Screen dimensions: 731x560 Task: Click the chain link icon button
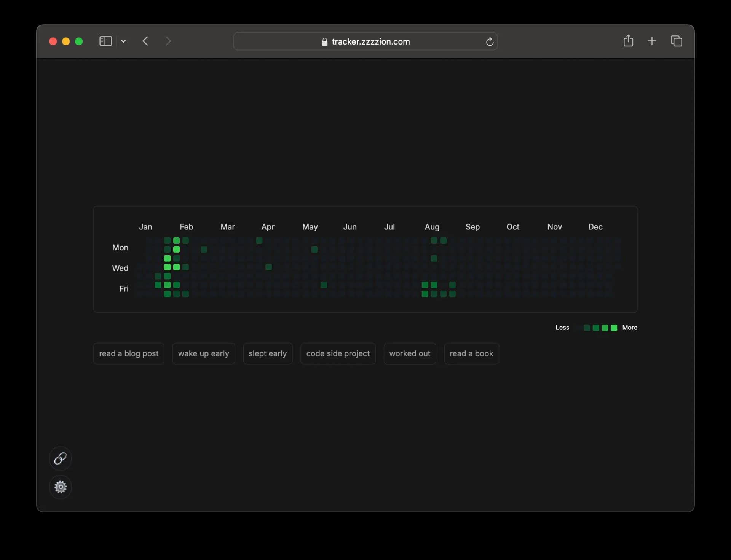click(x=60, y=458)
